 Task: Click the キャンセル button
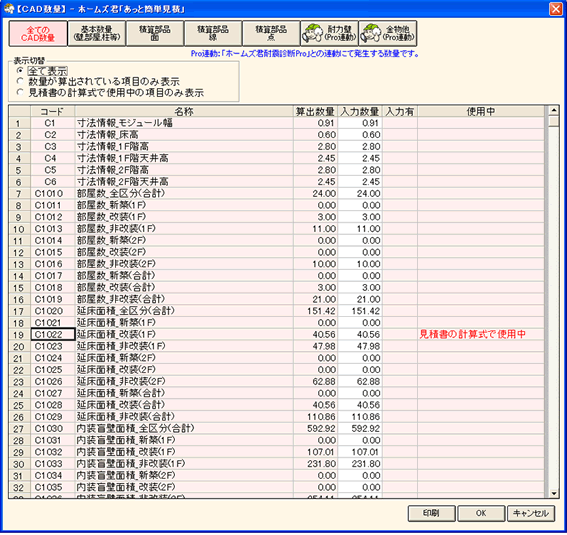531,513
